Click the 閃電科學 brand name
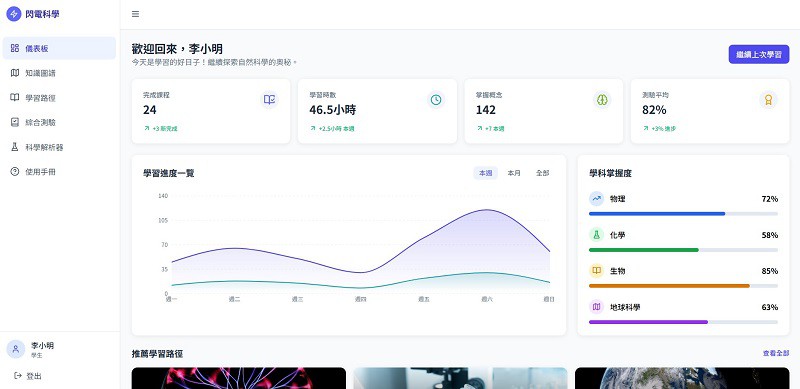This screenshot has width=800, height=389. [42, 14]
